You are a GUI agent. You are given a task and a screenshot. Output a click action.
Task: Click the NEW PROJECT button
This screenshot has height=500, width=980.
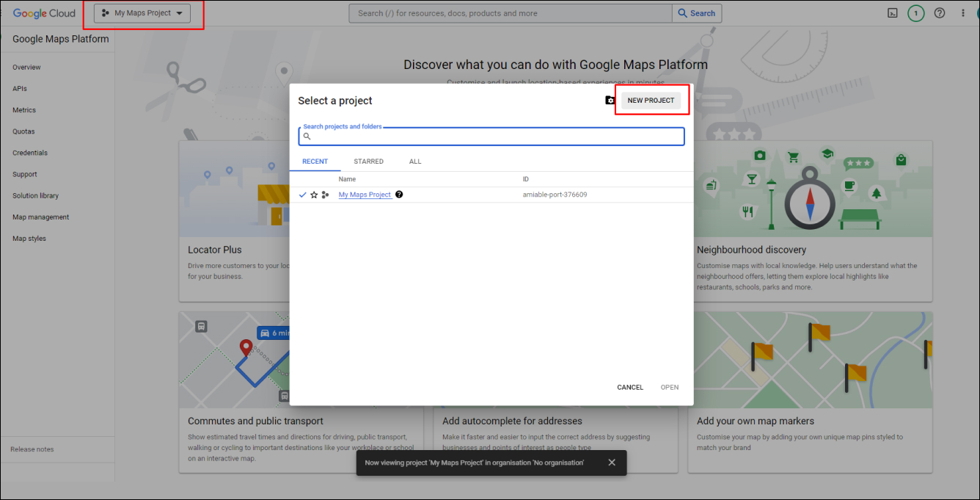point(651,101)
